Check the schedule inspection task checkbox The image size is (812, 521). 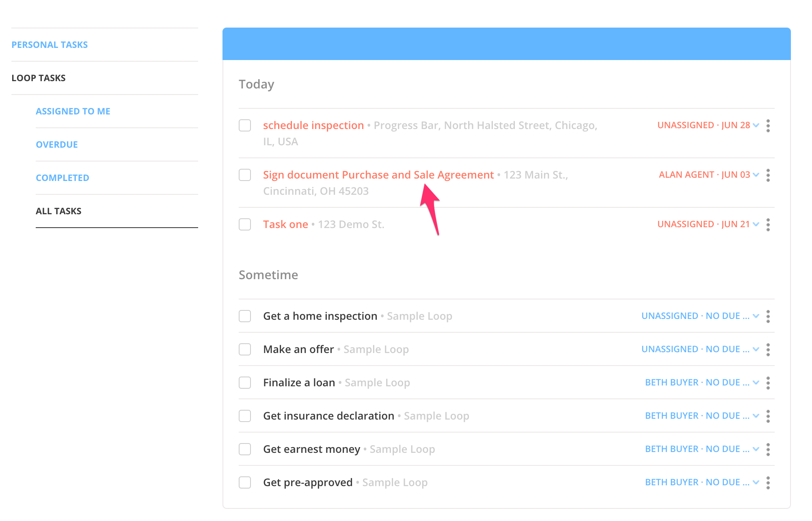tap(245, 125)
